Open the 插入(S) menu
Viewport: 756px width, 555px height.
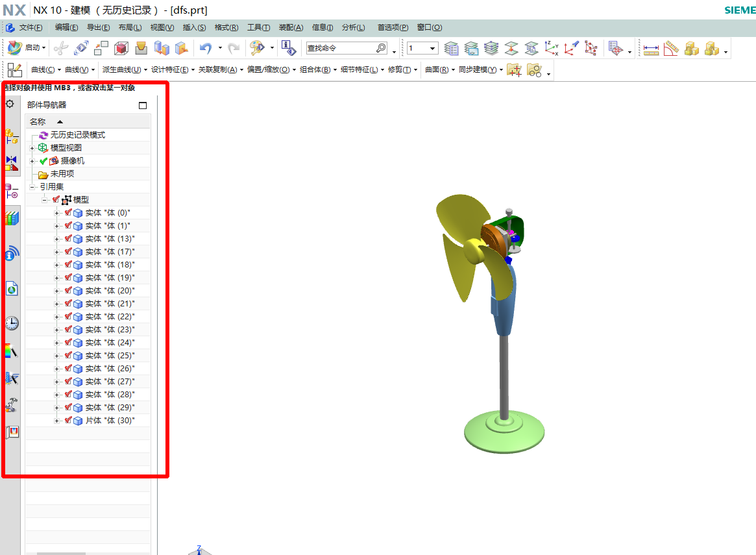[194, 27]
